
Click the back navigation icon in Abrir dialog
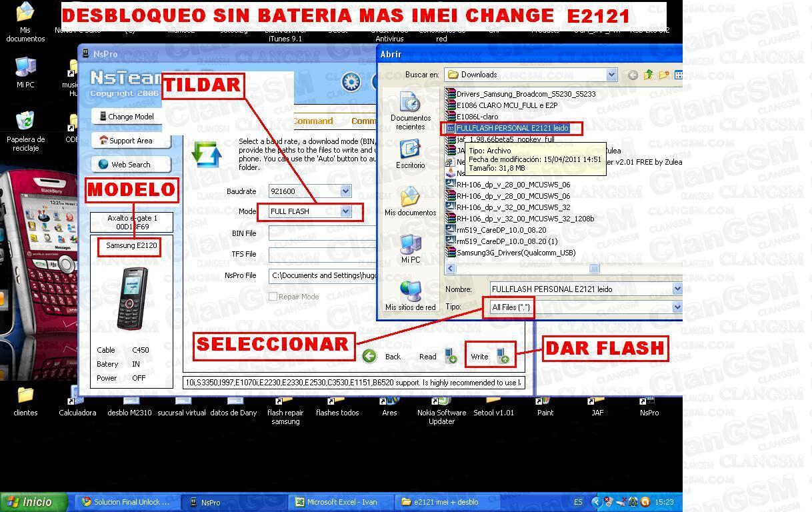(633, 75)
